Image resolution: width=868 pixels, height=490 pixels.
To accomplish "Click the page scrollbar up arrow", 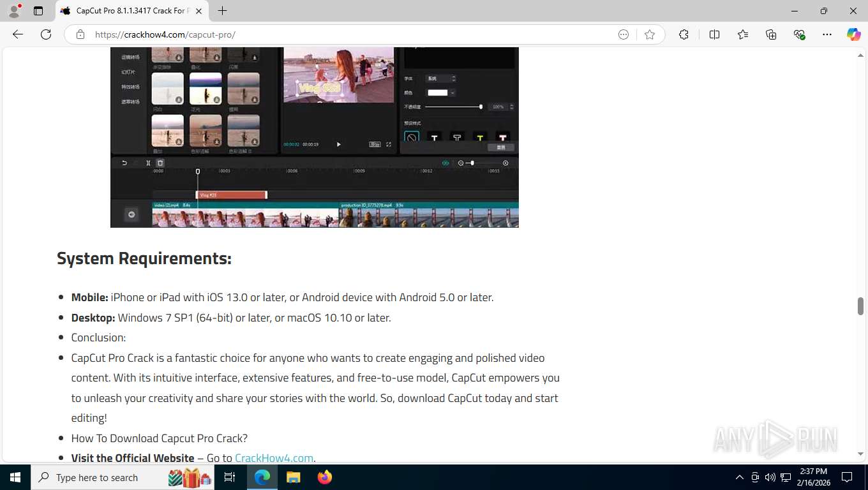I will click(x=860, y=56).
